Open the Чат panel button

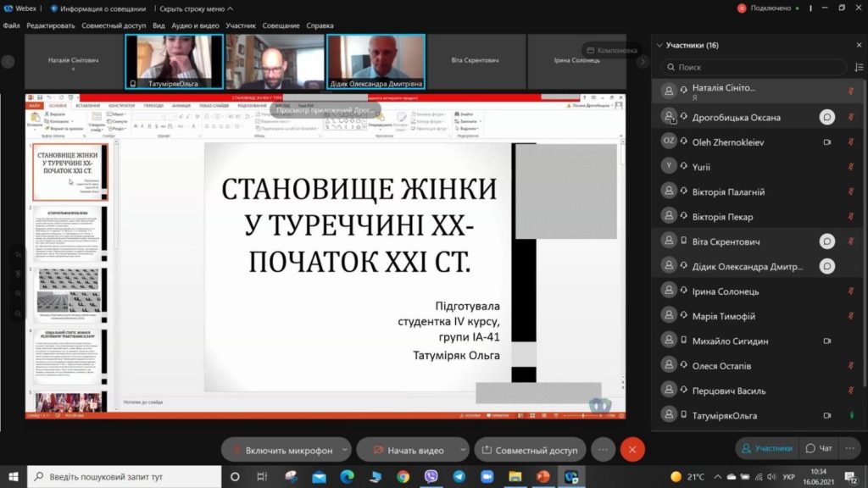[x=819, y=448]
